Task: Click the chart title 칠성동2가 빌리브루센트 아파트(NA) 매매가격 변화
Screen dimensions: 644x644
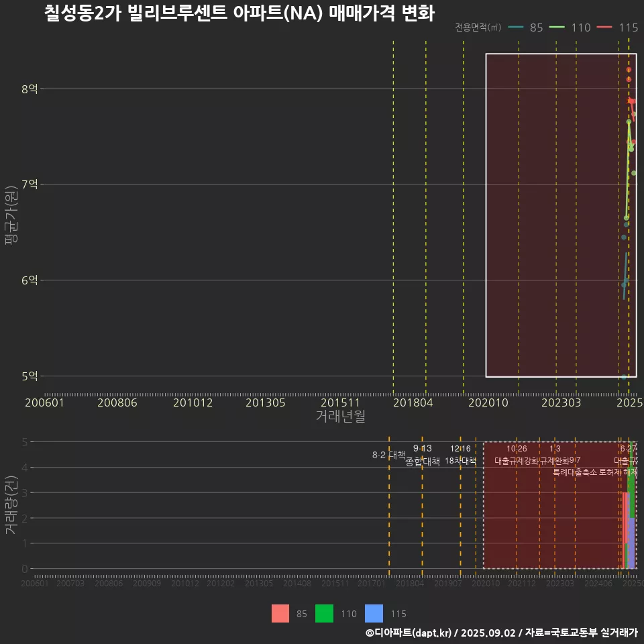Action: (239, 13)
